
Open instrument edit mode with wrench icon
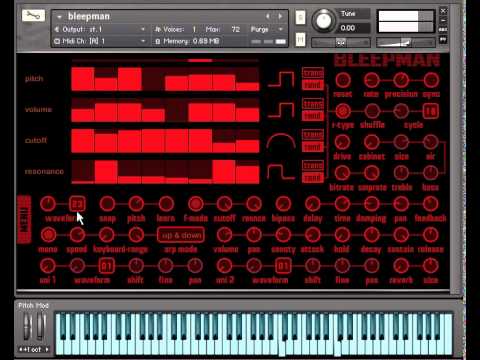point(33,15)
